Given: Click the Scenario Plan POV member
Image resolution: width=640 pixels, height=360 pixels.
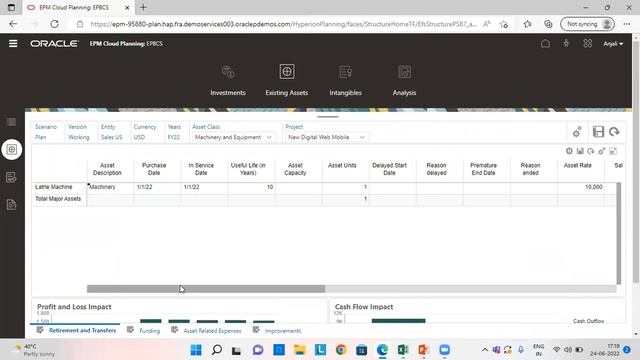Looking at the screenshot, I should (40, 137).
